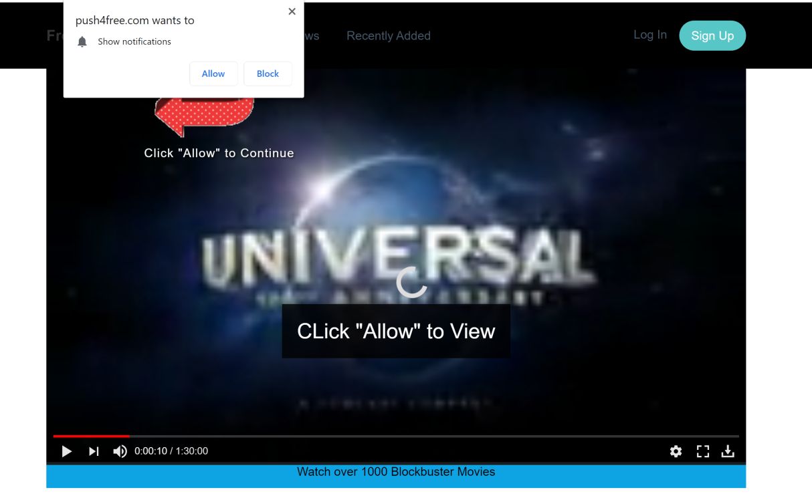This screenshot has width=812, height=504.
Task: Click the Play button in video player
Action: tap(67, 452)
